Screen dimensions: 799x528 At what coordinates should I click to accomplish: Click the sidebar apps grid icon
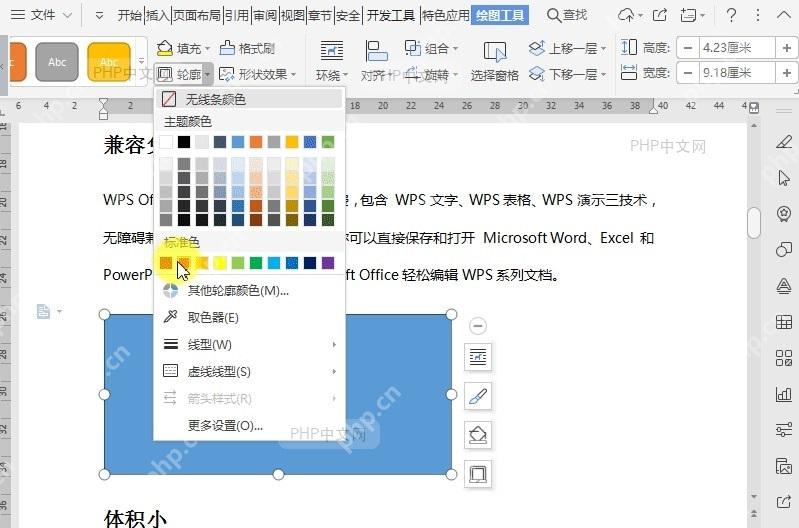(784, 358)
